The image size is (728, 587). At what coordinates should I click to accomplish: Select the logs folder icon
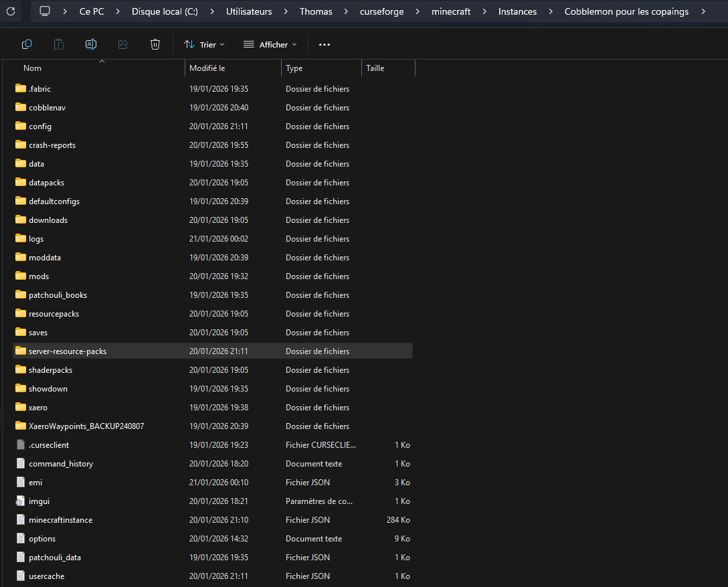21,238
